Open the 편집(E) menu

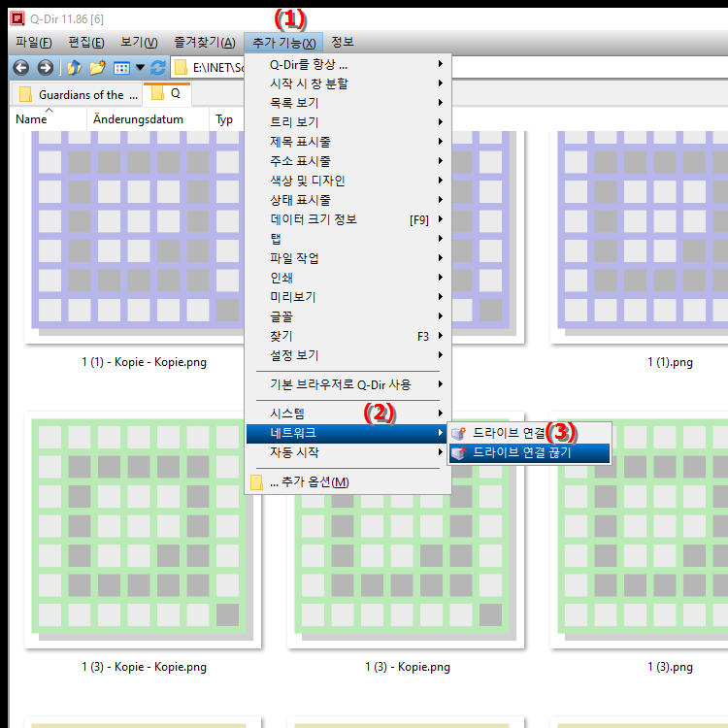click(86, 43)
